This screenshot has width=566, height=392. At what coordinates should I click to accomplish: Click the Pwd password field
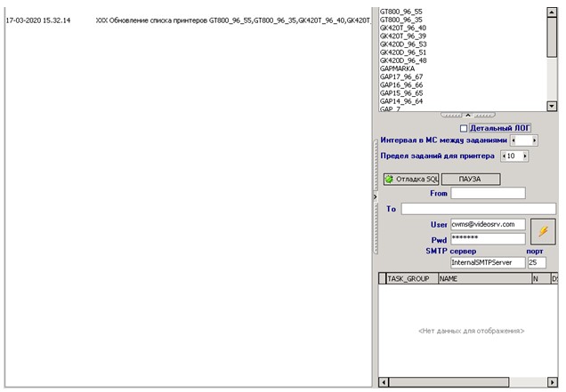coord(488,239)
